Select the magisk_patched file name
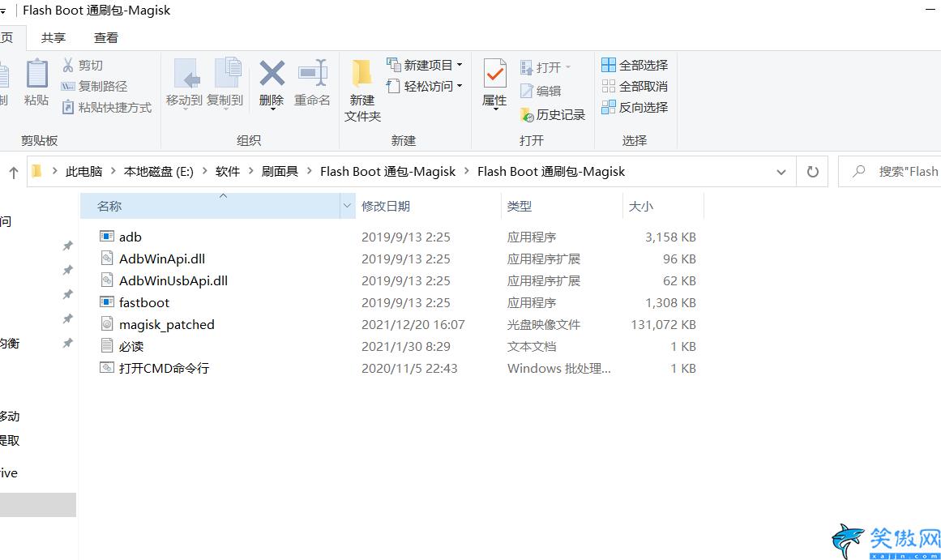Viewport: 941px width, 560px height. (167, 324)
